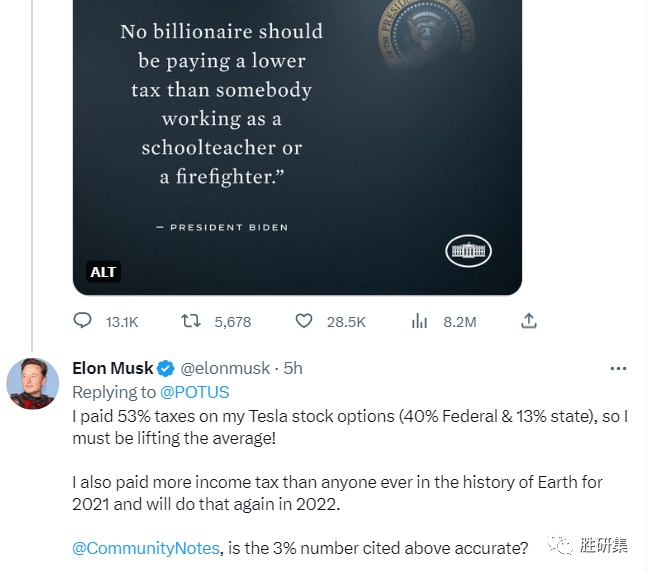
Task: Open the @elonmusk handle link
Action: click(x=227, y=368)
